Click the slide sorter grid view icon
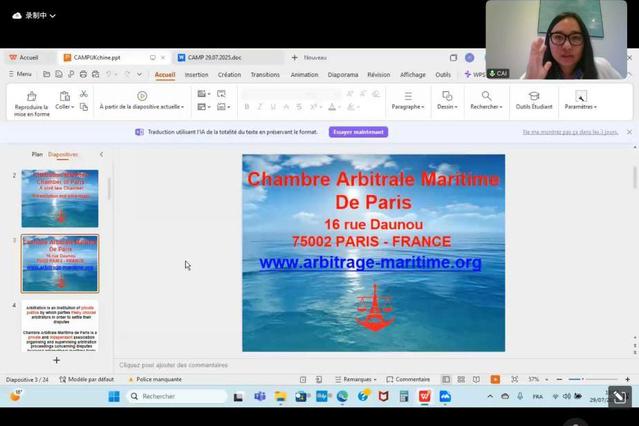The width and height of the screenshot is (639, 426). click(x=461, y=379)
